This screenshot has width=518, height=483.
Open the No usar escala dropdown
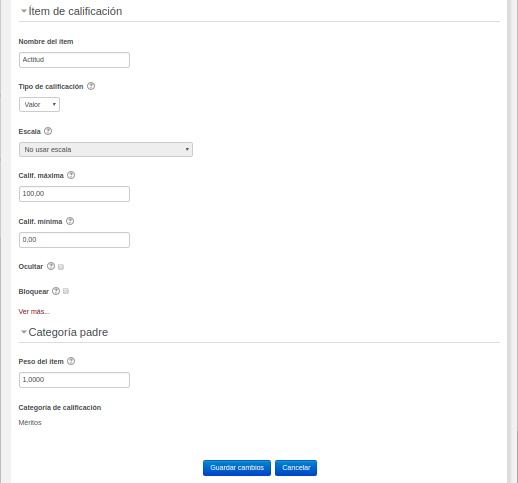[x=106, y=150]
